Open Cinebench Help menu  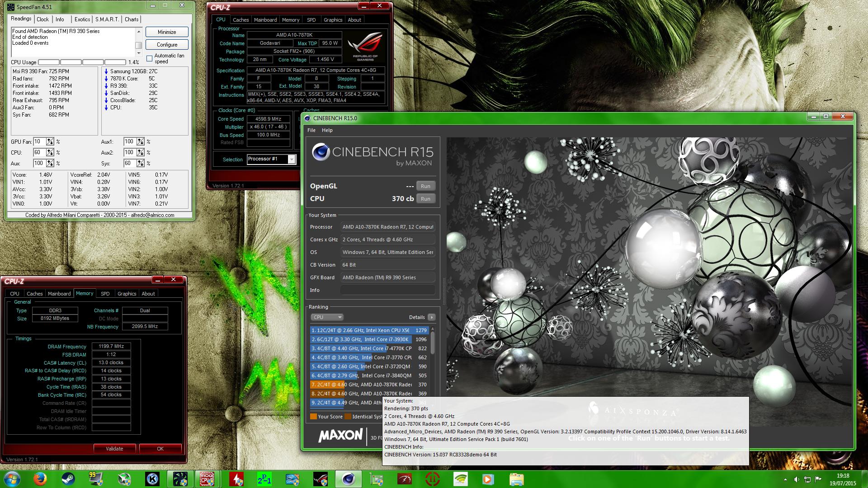[x=327, y=130]
